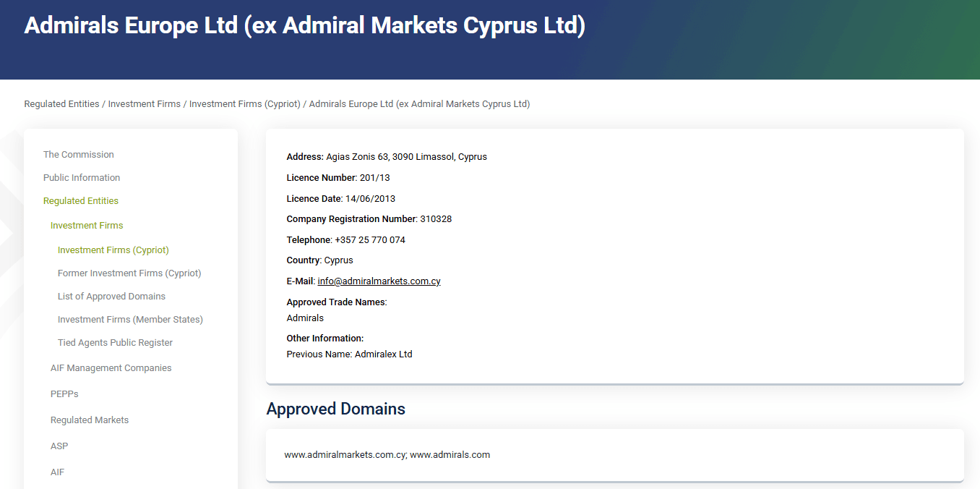Screen dimensions: 980x489
Task: Click the info@admiralmarkets.com.cy email link
Action: coord(379,281)
